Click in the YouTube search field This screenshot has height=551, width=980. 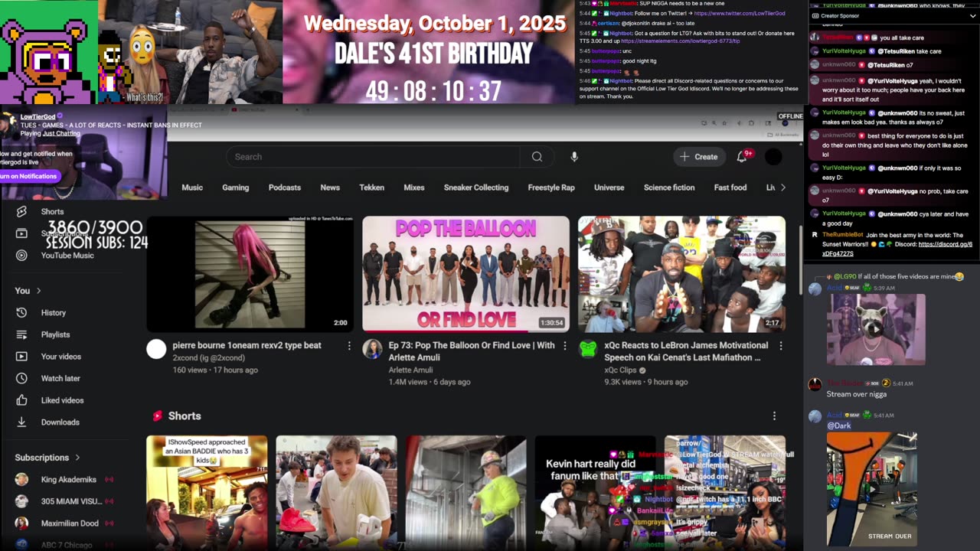[373, 157]
